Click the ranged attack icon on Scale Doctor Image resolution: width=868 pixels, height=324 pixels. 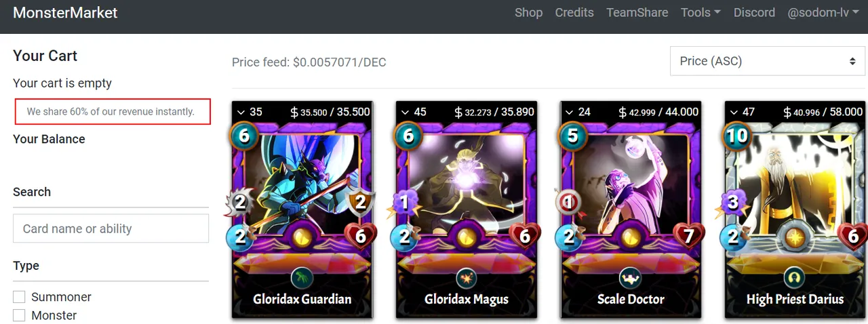pos(568,202)
